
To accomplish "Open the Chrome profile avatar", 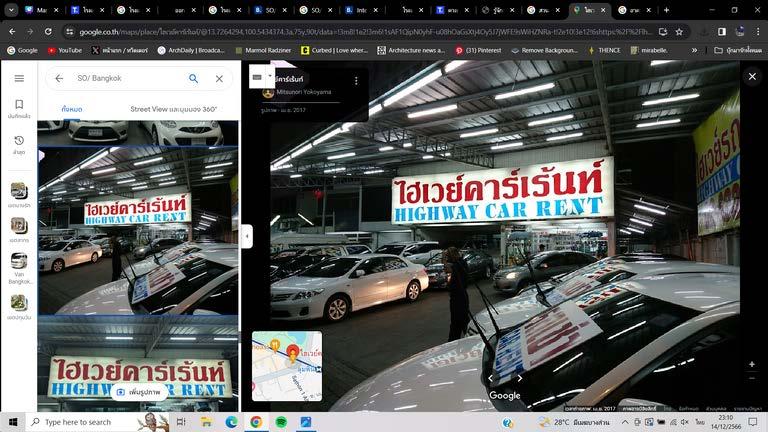I will click(740, 31).
